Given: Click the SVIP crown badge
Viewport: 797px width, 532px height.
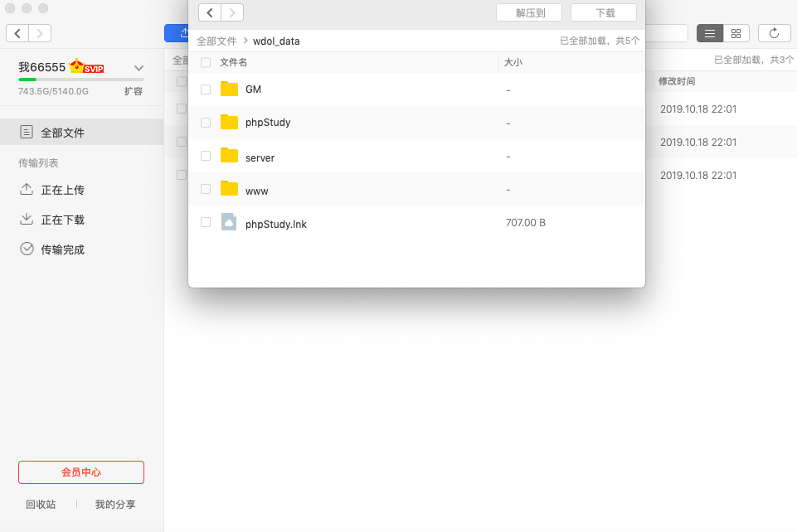Looking at the screenshot, I should 86,67.
